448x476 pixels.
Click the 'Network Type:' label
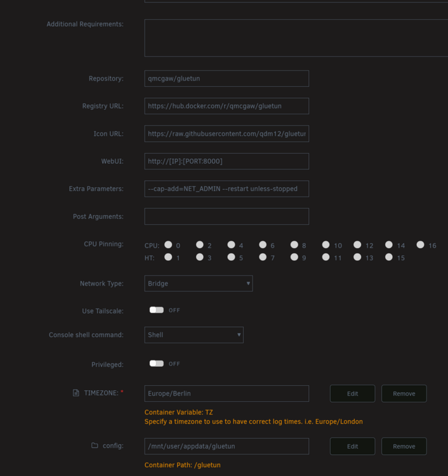click(x=102, y=284)
